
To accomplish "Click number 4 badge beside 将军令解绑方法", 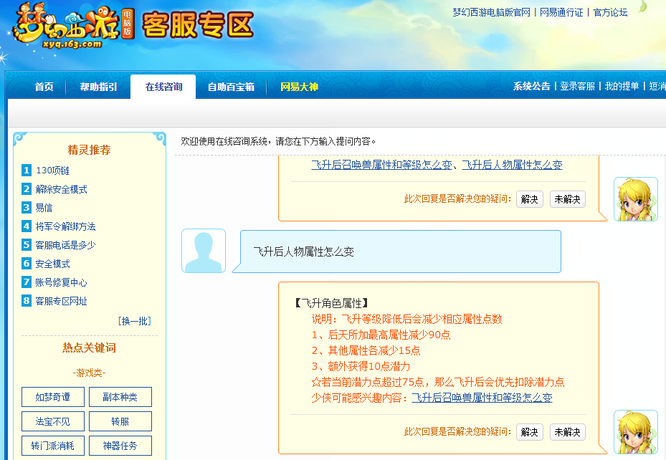I will 26,226.
